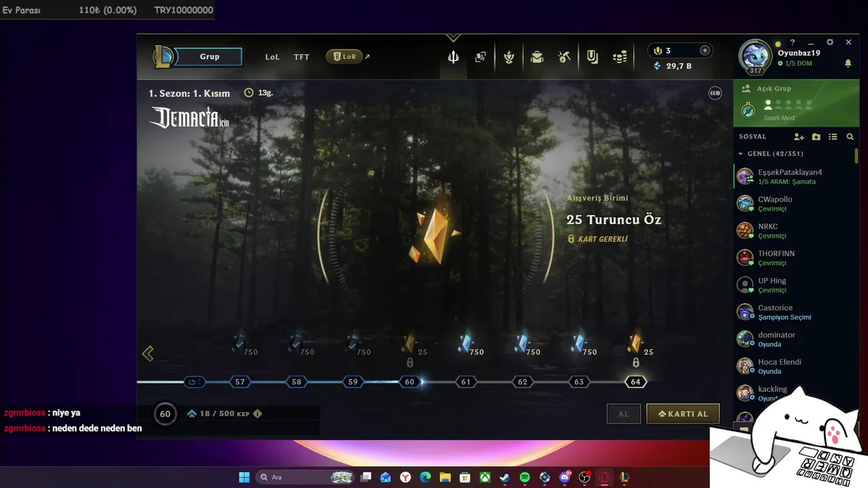Search friends with the magnifier icon

[850, 137]
